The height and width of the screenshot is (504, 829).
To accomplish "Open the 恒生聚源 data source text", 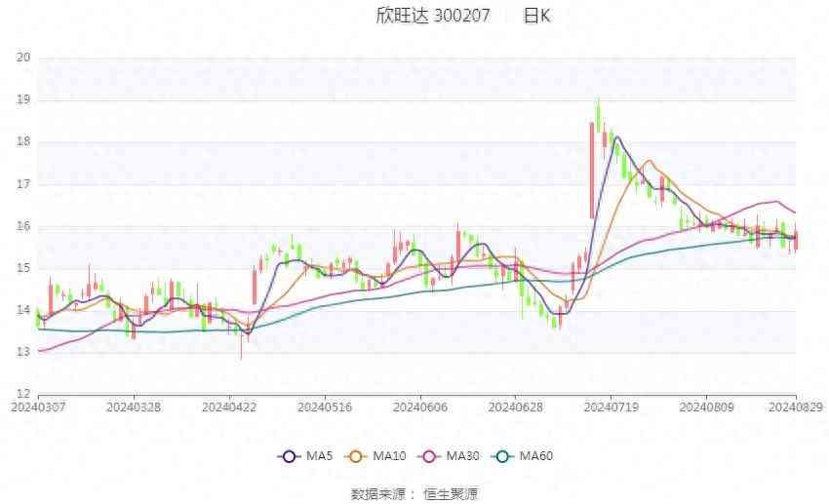I will coord(451,493).
